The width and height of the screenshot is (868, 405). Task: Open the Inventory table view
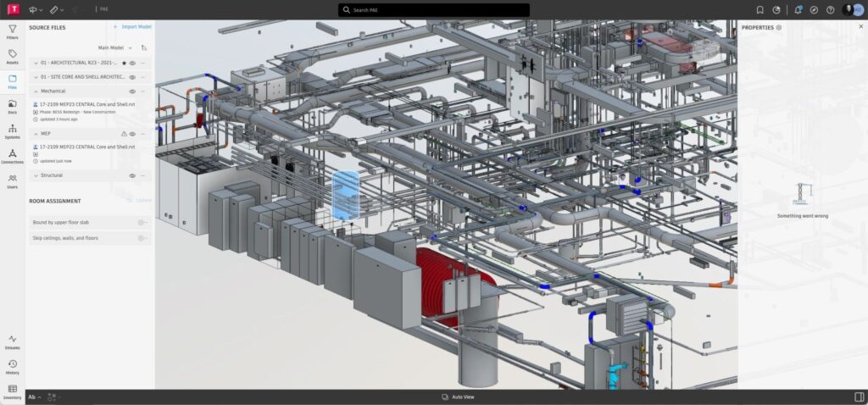point(12,391)
